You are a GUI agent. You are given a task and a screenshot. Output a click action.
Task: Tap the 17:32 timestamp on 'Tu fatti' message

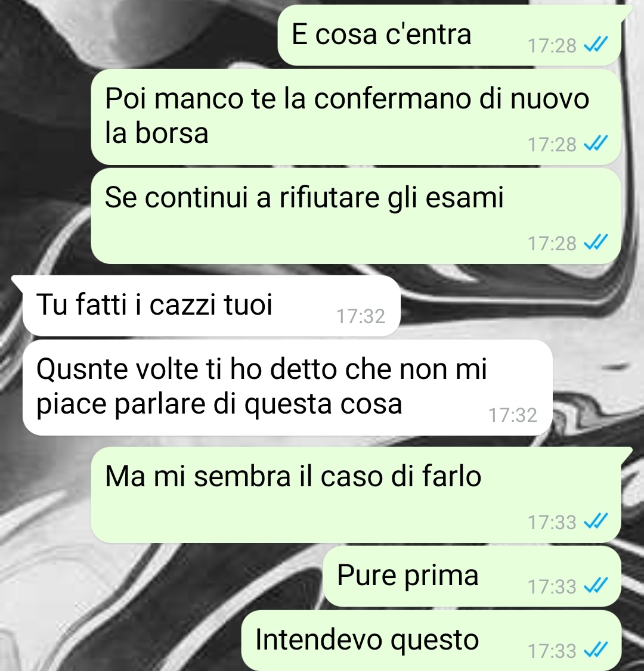point(361,316)
